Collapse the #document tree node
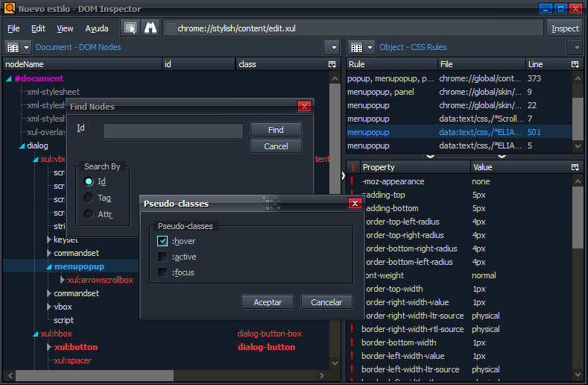The height and width of the screenshot is (385, 588). point(8,78)
